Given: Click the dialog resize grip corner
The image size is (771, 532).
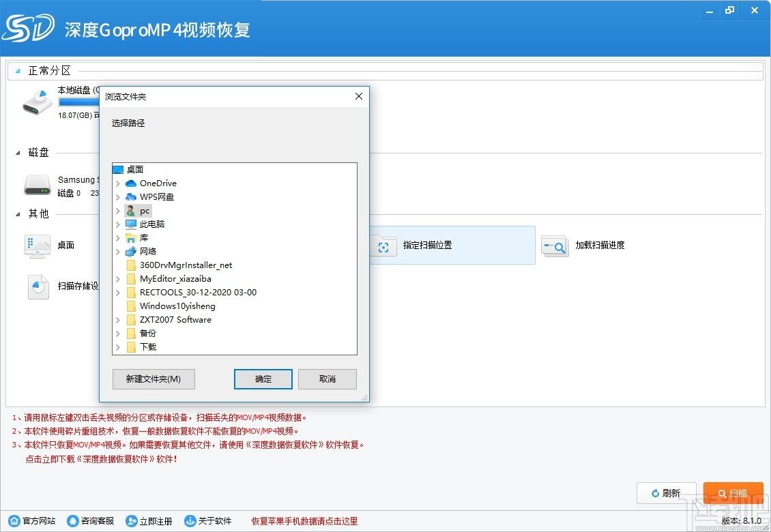Looking at the screenshot, I should (364, 398).
